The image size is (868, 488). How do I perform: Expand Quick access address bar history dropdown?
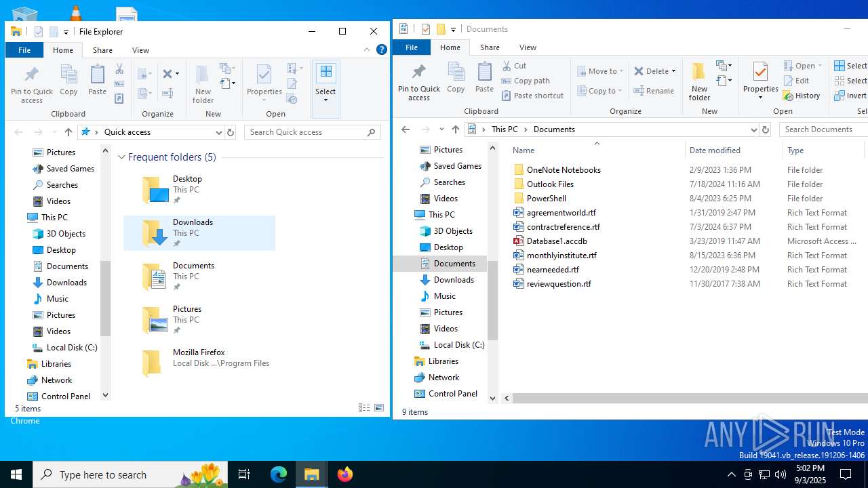[x=218, y=132]
